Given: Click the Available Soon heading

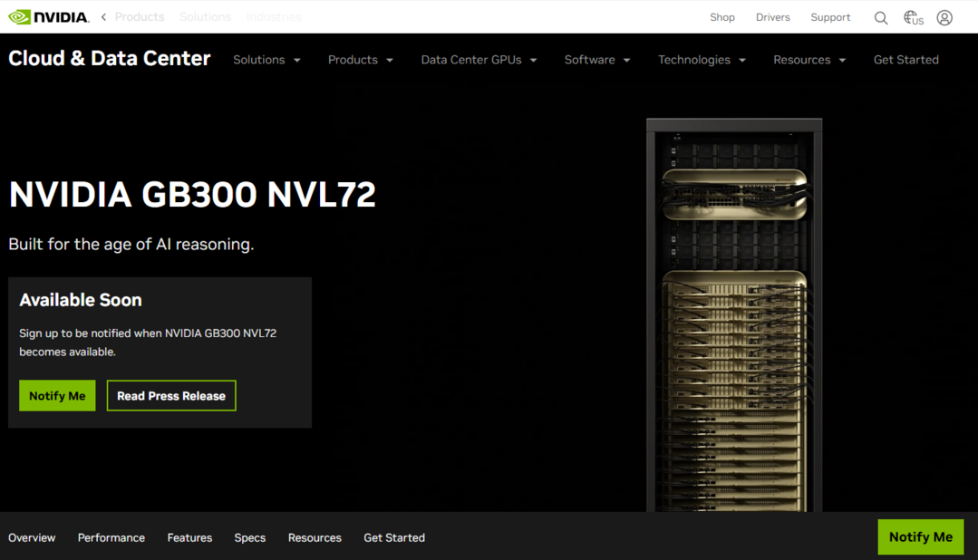Looking at the screenshot, I should click(81, 300).
